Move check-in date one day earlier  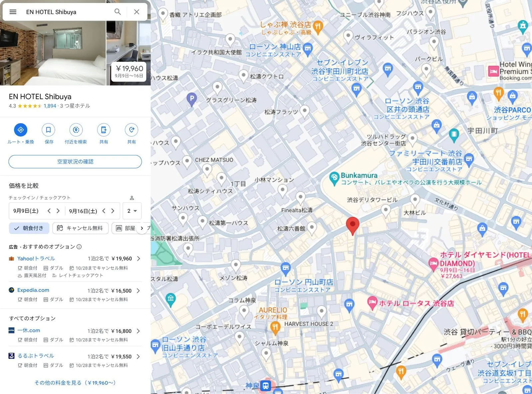point(49,211)
